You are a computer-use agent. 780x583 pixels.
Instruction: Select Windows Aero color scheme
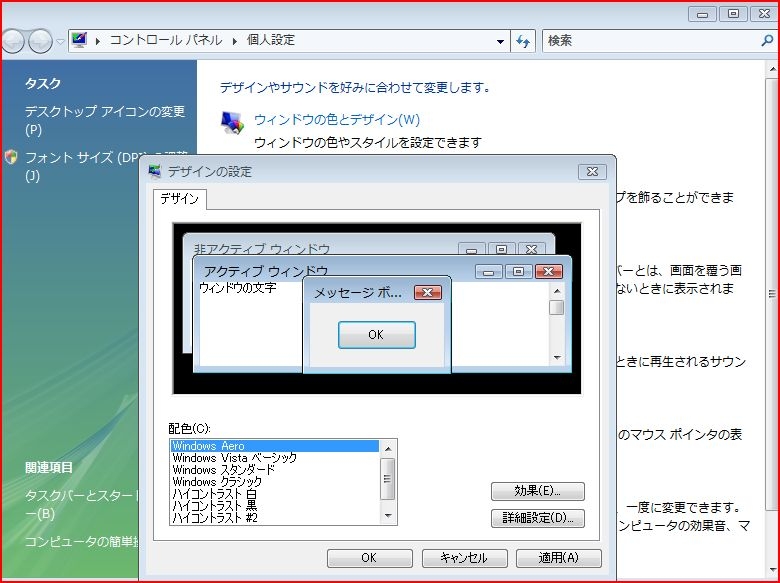coord(275,446)
